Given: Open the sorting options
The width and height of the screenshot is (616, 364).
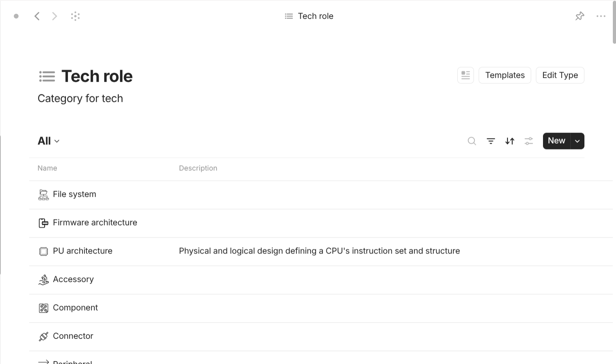Looking at the screenshot, I should pyautogui.click(x=509, y=141).
